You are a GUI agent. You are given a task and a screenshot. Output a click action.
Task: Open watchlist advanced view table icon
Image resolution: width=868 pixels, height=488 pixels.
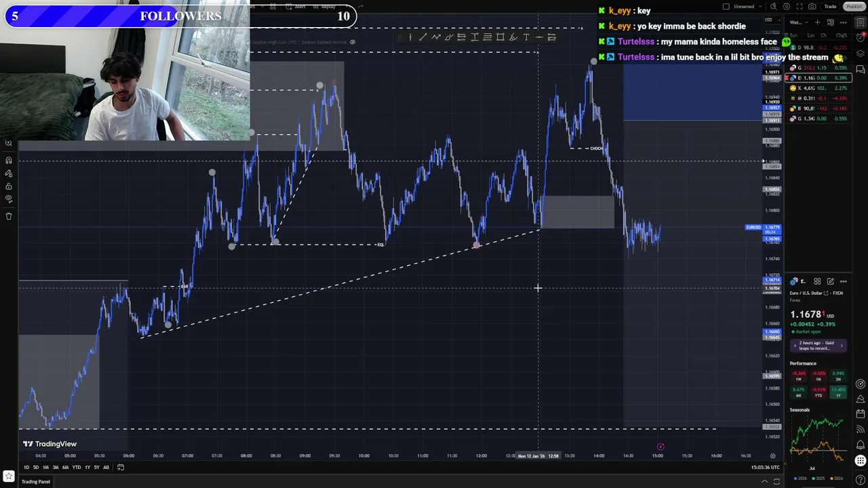(831, 22)
